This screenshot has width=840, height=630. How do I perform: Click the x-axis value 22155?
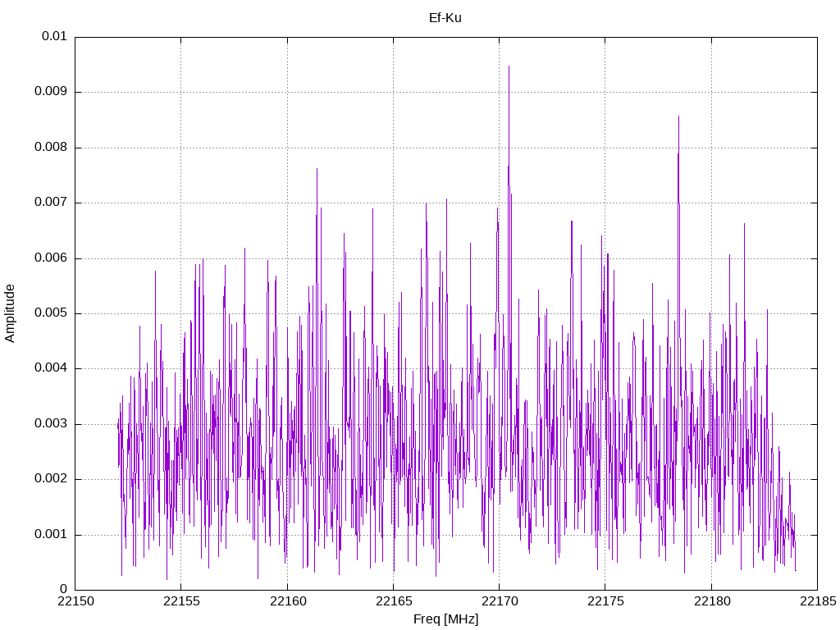pos(181,601)
